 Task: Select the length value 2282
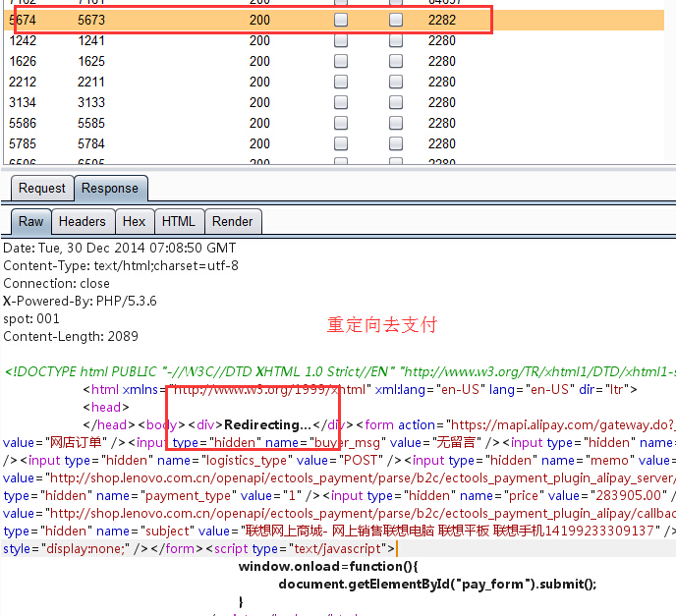[x=442, y=20]
